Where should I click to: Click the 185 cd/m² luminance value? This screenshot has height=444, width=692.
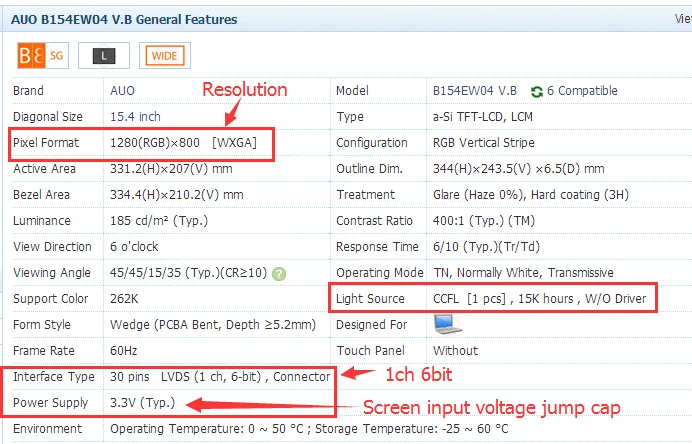pyautogui.click(x=159, y=221)
